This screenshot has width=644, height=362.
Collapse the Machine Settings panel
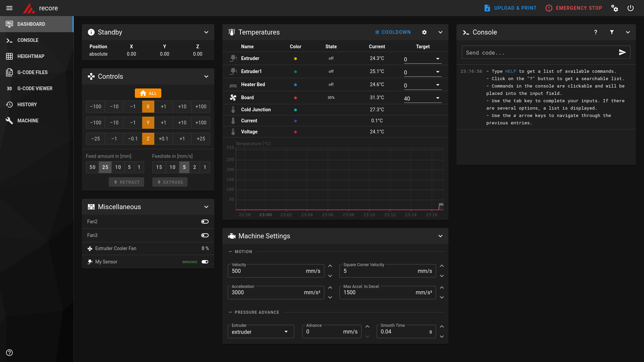coord(440,236)
